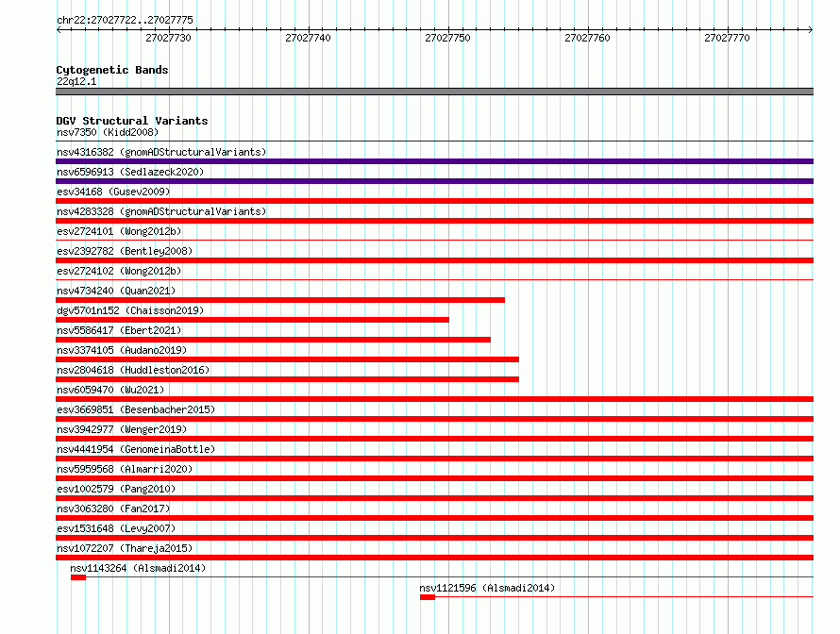Select the red bar under nsv4283328
Screen dimensions: 840x634
pyautogui.click(x=434, y=221)
